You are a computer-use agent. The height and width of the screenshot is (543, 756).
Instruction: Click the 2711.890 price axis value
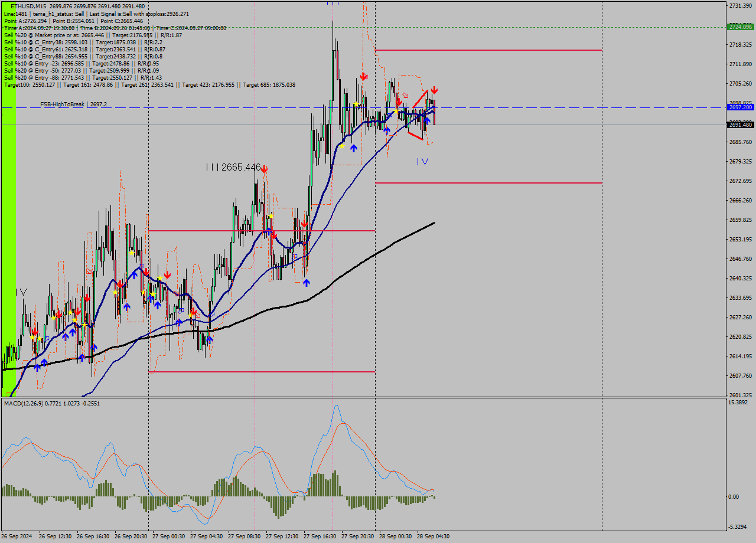(x=741, y=64)
